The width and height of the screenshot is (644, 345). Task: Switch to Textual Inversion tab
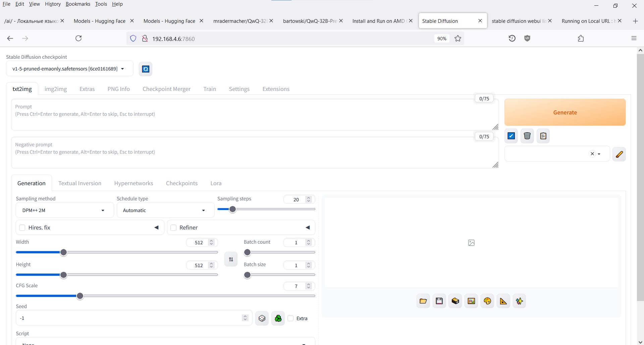(x=80, y=183)
